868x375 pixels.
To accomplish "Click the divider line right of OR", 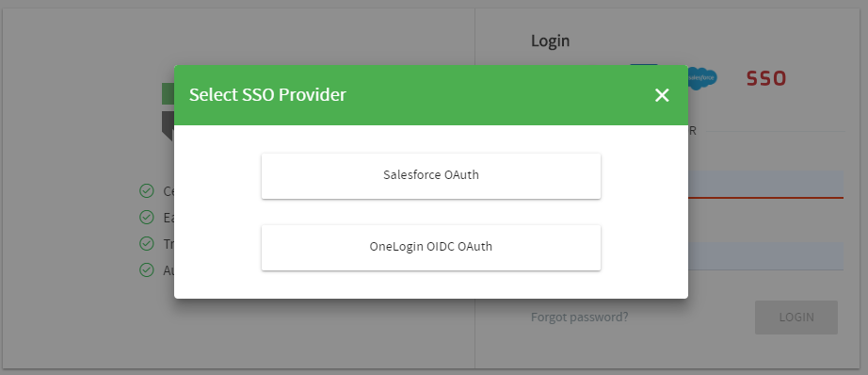I will (x=776, y=131).
